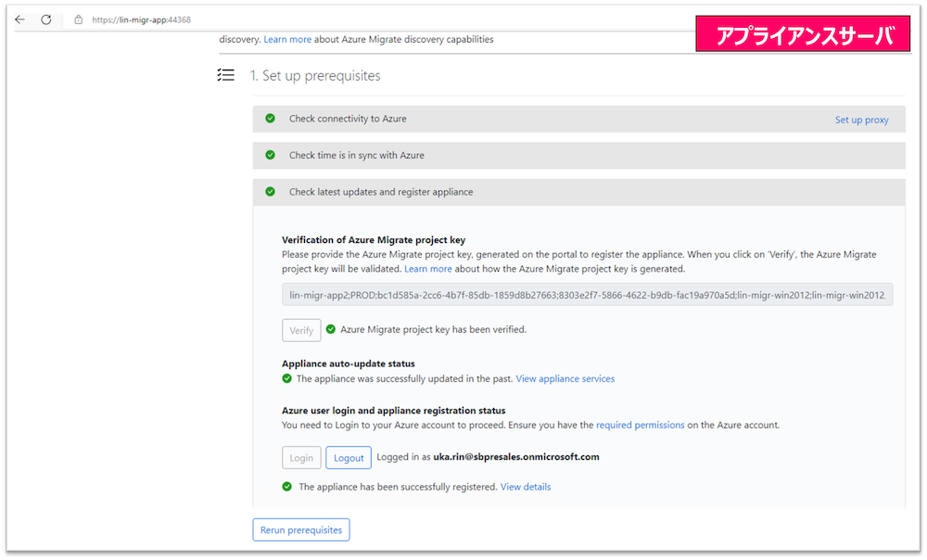Click the Azure Migrate project key field
This screenshot has width=927, height=560.
tap(587, 295)
